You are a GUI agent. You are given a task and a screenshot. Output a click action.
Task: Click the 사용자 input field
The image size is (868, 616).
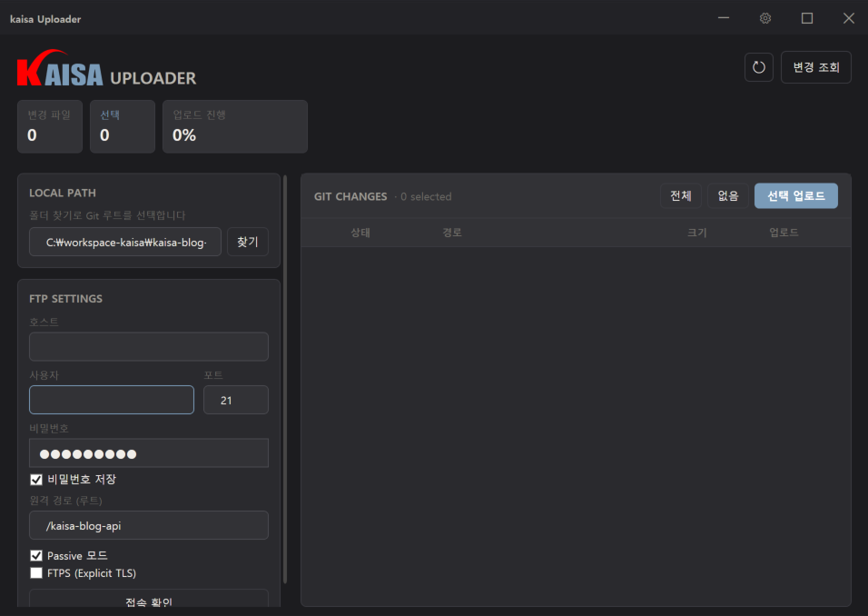point(112,400)
